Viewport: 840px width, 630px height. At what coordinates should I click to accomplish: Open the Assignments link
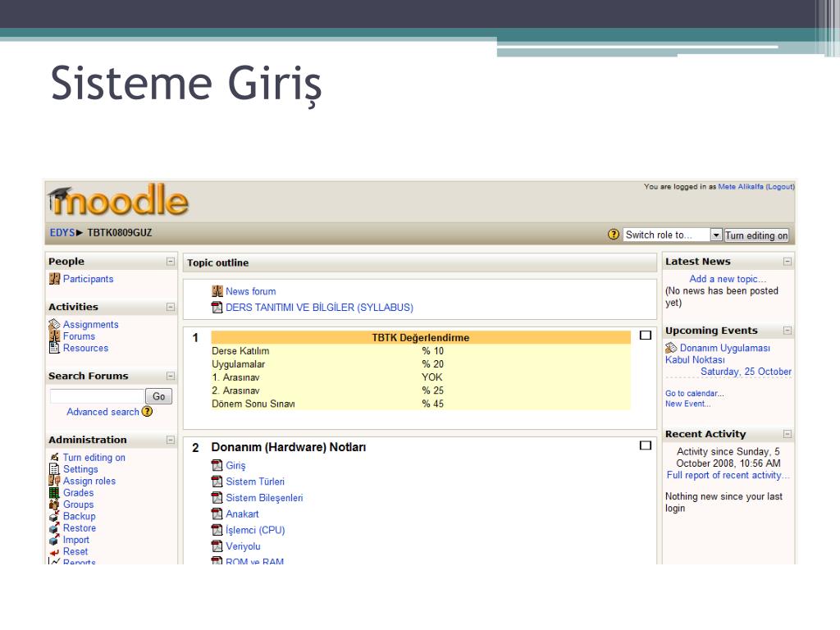tap(90, 324)
